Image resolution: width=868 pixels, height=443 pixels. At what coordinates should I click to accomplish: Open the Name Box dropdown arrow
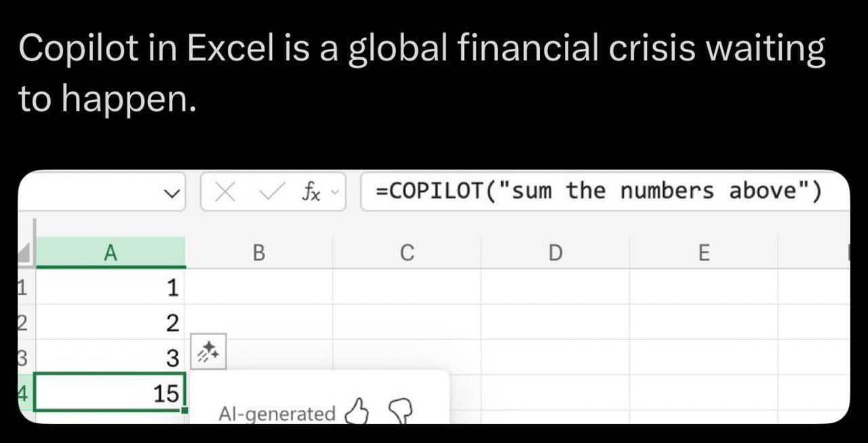click(x=174, y=192)
